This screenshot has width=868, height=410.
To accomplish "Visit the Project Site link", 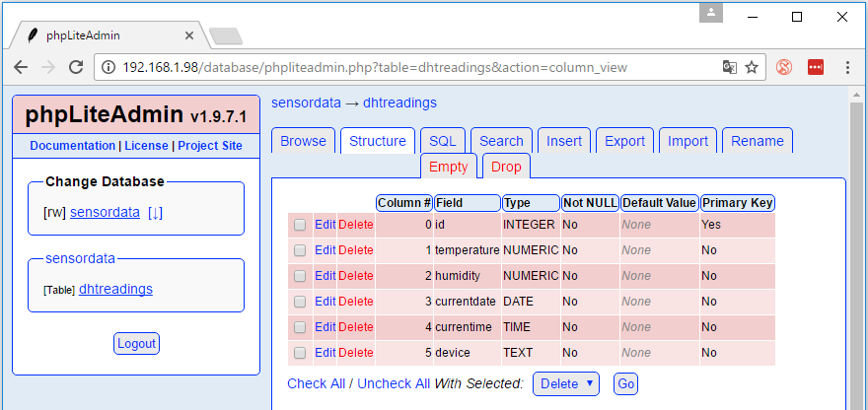I will (x=210, y=146).
